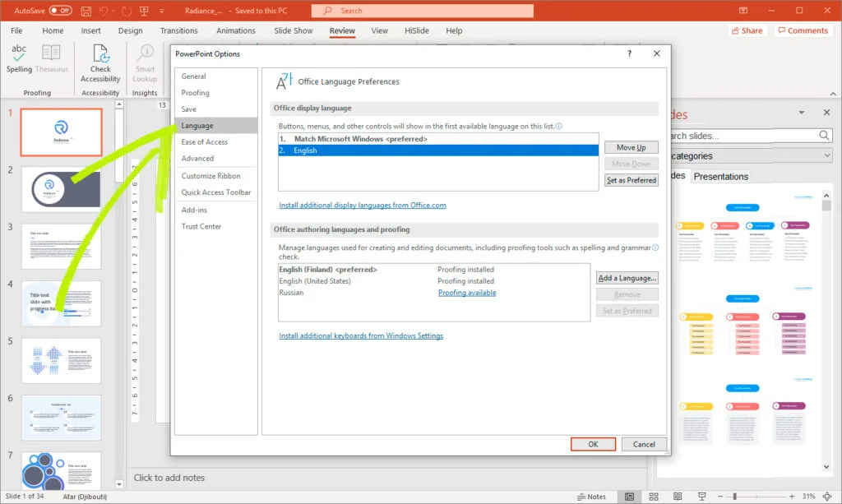Click the Spelling check icon
The height and width of the screenshot is (504, 842).
pos(20,59)
